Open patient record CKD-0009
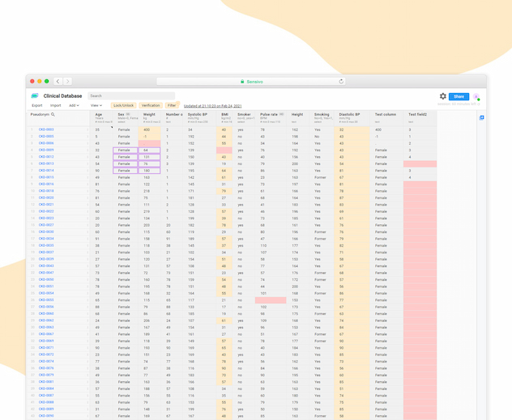512x420 pixels. click(46, 150)
